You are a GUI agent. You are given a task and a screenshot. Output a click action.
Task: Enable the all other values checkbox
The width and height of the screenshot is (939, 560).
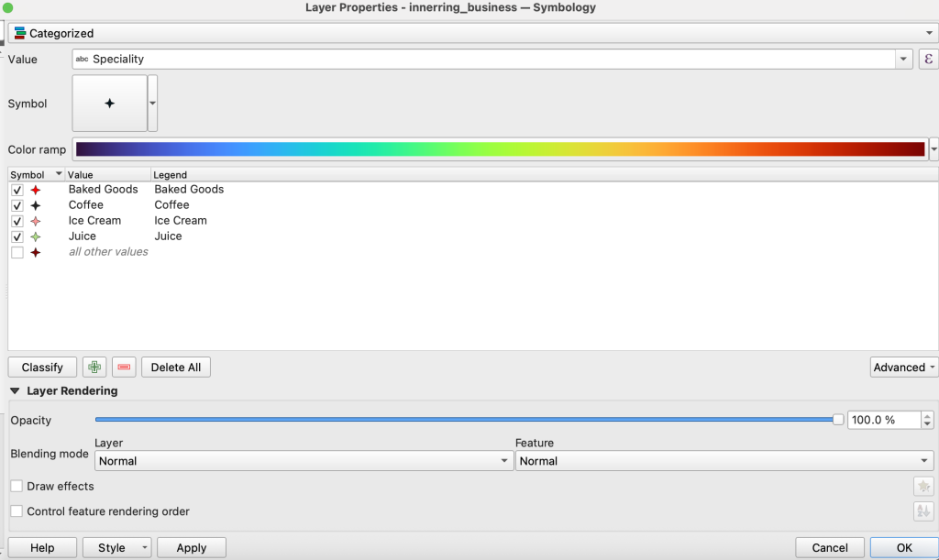tap(17, 252)
